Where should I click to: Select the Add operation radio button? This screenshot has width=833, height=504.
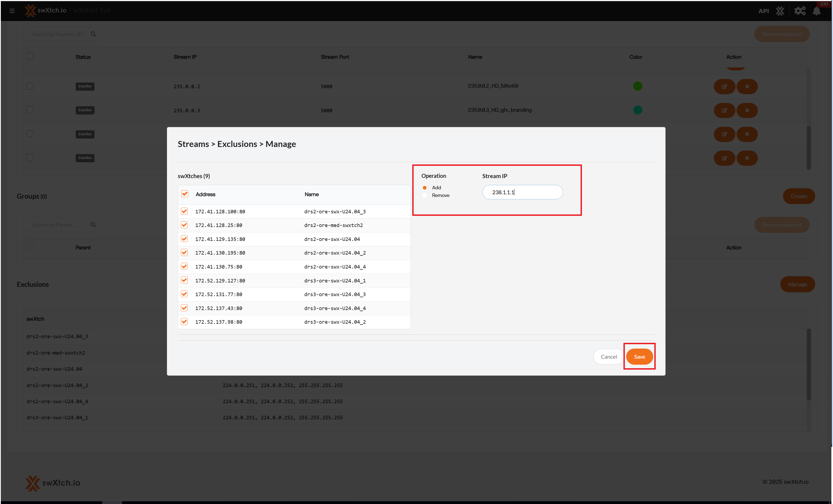click(425, 188)
